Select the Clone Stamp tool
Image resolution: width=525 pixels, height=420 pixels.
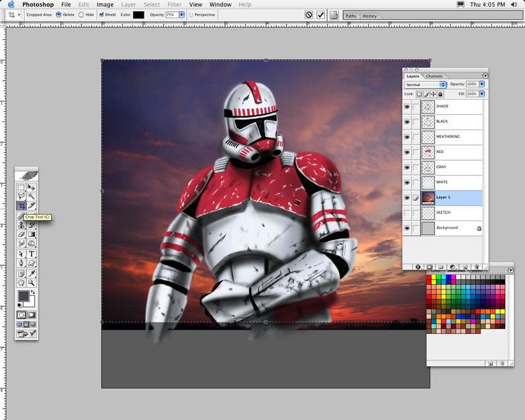21,225
